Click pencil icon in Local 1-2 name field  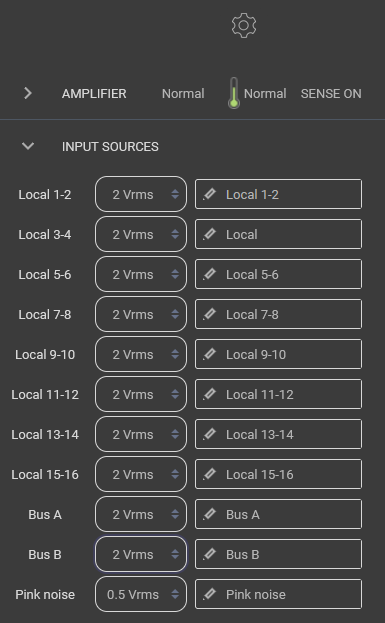click(209, 194)
